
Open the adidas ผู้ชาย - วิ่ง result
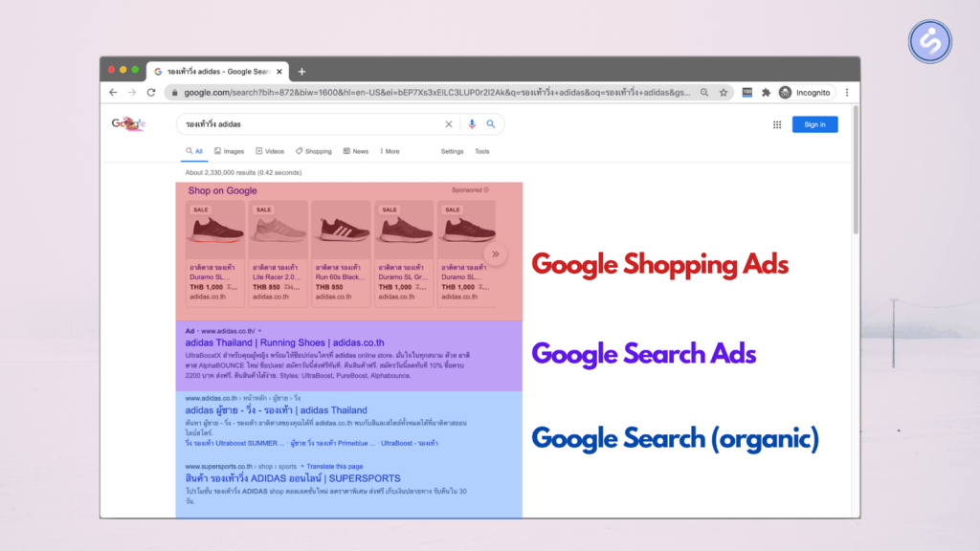coord(276,410)
